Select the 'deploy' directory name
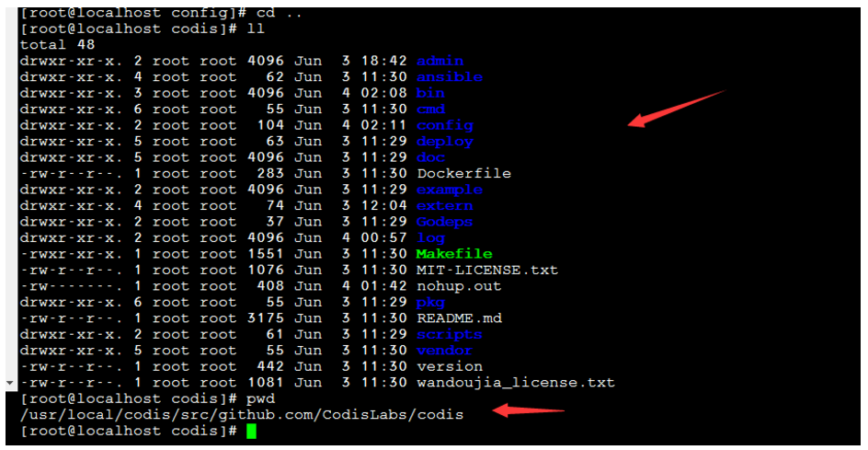This screenshot has height=450, width=868. pos(445,142)
